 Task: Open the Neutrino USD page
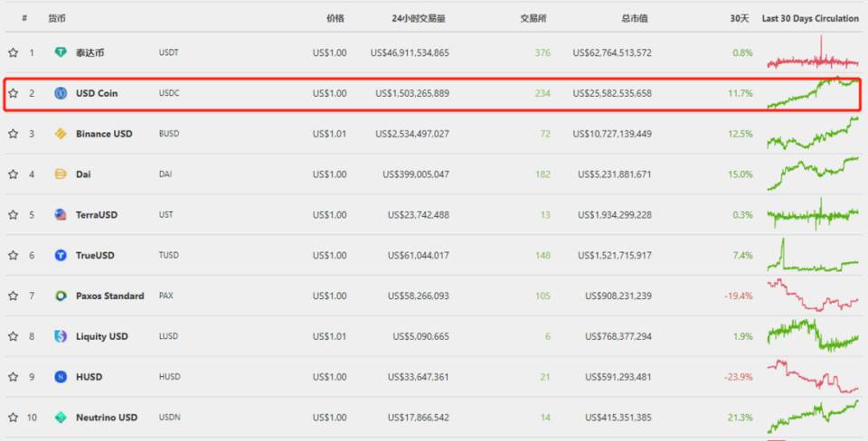pos(107,418)
